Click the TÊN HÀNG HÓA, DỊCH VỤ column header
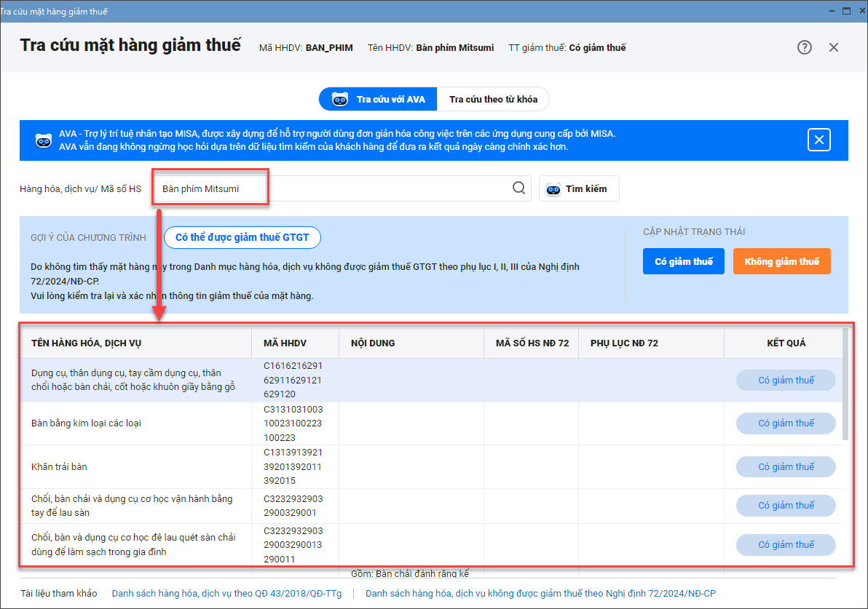 (x=91, y=343)
